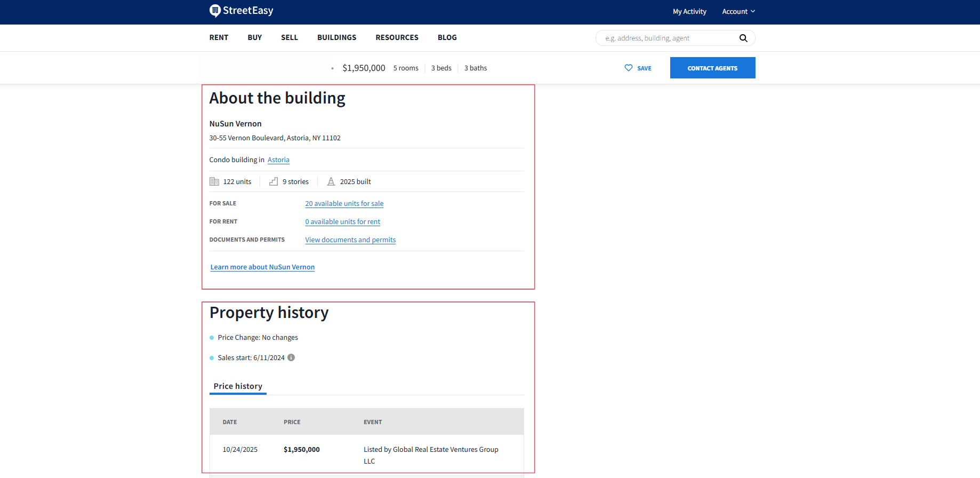The image size is (980, 478).
Task: Click the 122 units building icon
Action: (x=214, y=181)
